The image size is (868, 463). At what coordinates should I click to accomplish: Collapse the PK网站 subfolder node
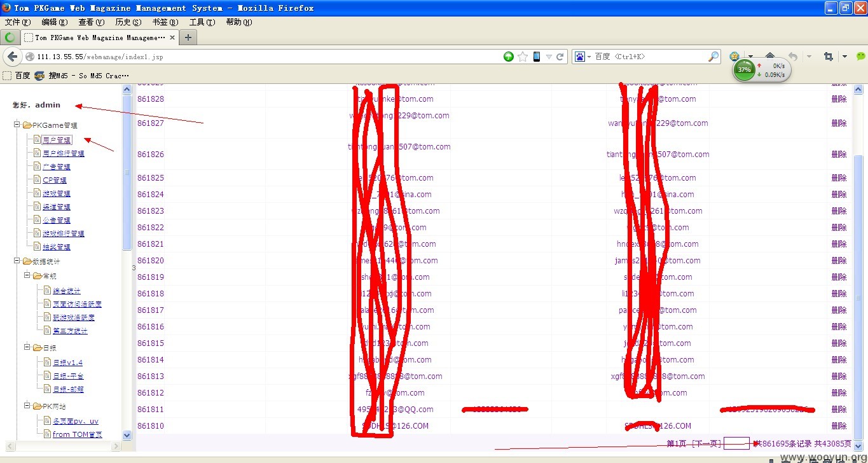click(27, 406)
